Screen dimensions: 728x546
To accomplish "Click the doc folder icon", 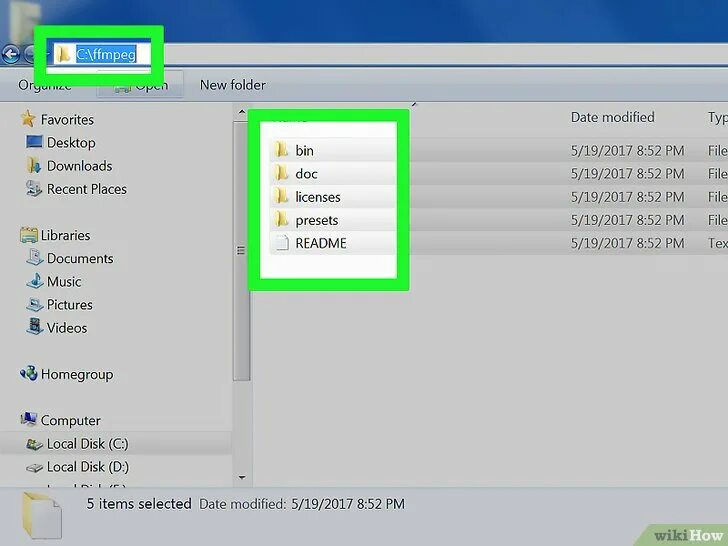I will pyautogui.click(x=281, y=173).
